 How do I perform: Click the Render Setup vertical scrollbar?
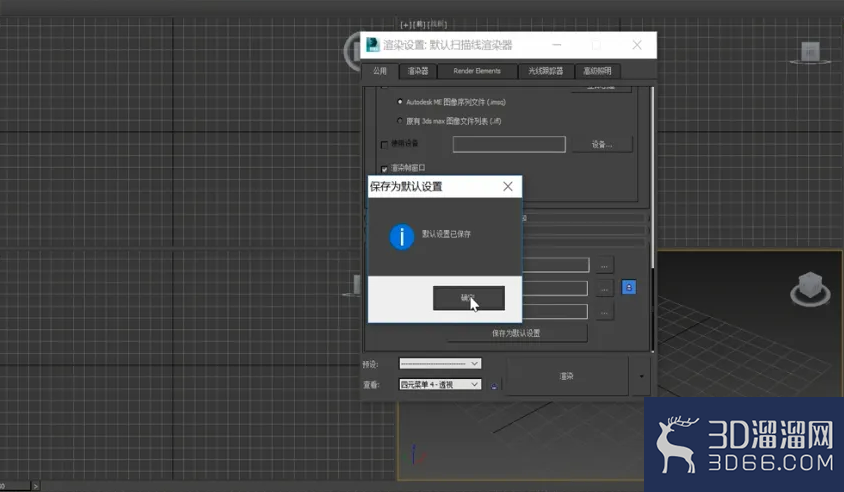pos(652,178)
